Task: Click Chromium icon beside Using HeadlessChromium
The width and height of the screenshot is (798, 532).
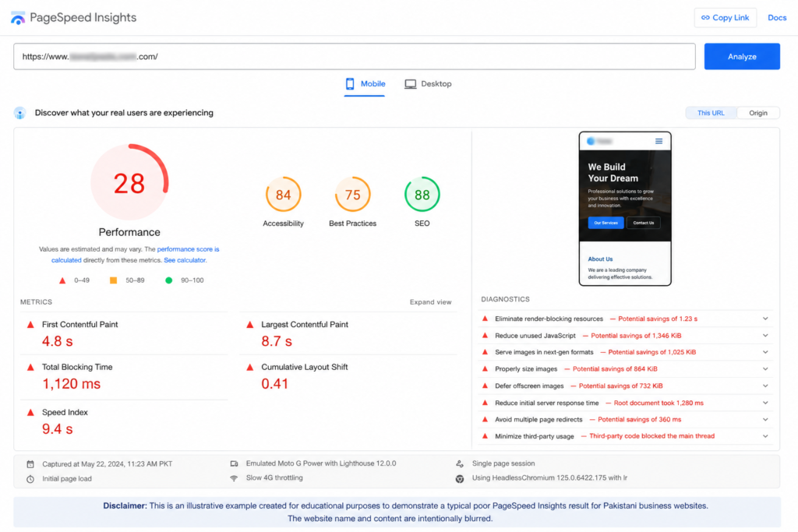Action: pos(460,478)
